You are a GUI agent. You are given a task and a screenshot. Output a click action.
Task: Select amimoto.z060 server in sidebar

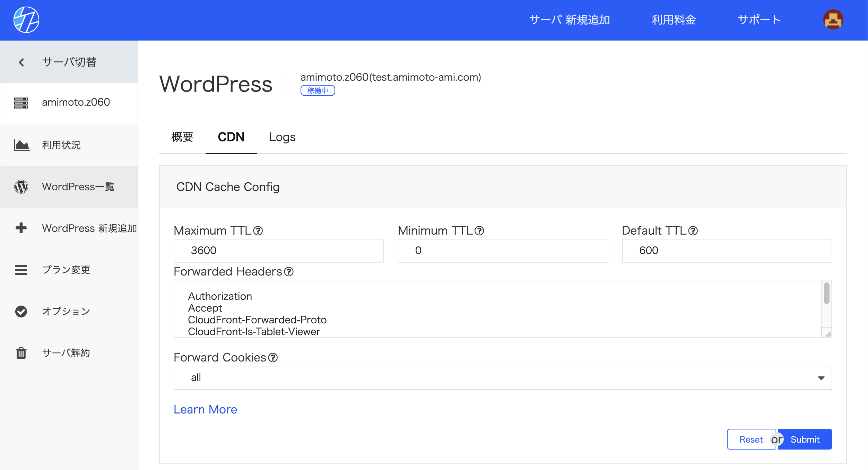(x=69, y=103)
